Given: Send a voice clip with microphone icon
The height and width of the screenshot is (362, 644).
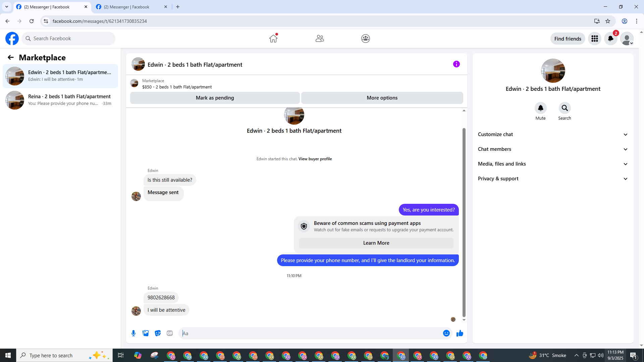Looking at the screenshot, I should tap(133, 333).
